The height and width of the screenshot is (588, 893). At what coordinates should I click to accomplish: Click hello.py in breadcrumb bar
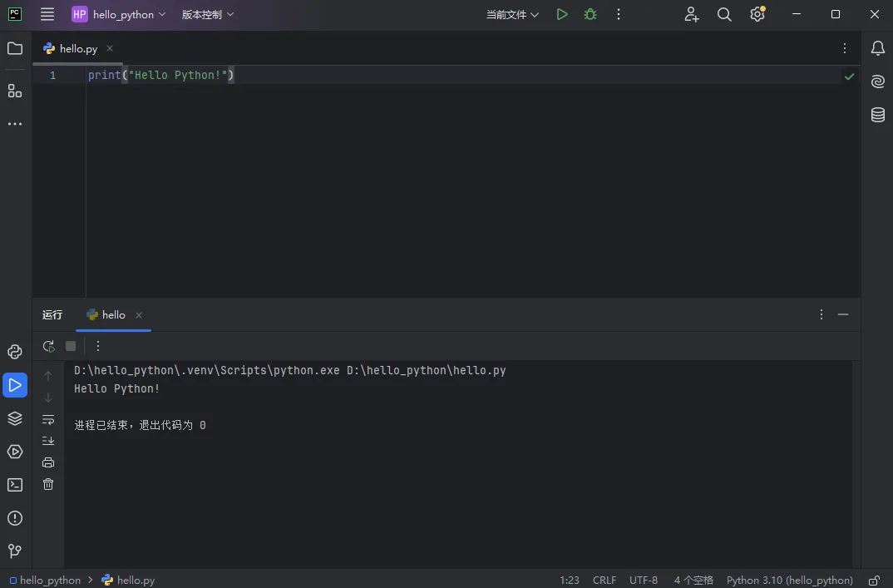(x=128, y=580)
